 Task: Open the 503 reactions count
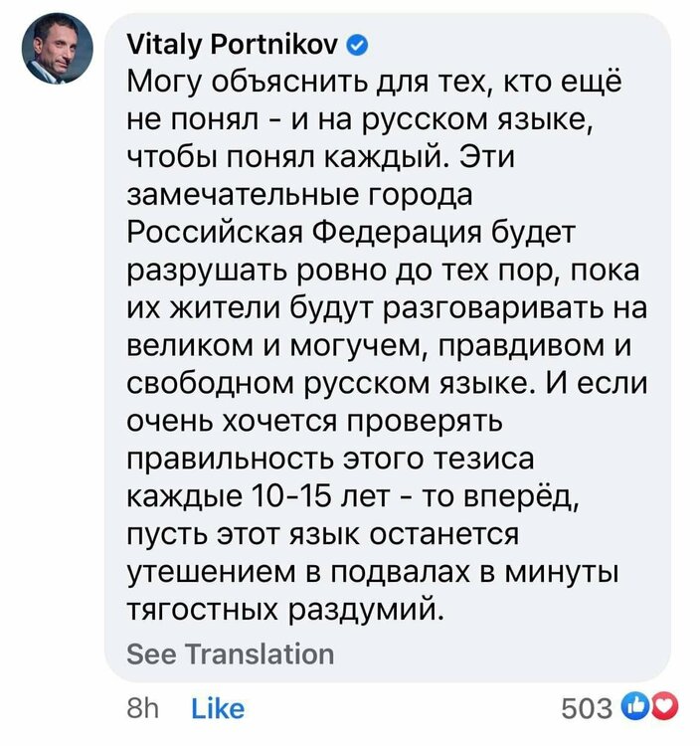[587, 708]
